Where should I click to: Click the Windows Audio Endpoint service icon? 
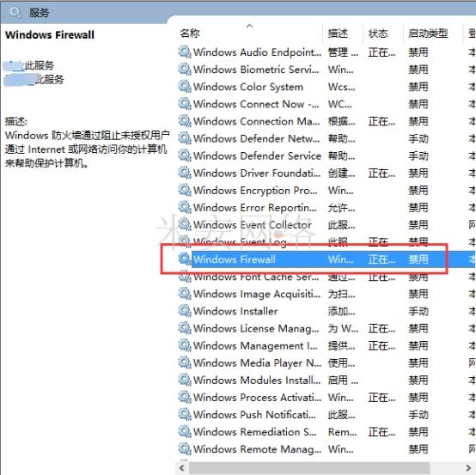[185, 52]
